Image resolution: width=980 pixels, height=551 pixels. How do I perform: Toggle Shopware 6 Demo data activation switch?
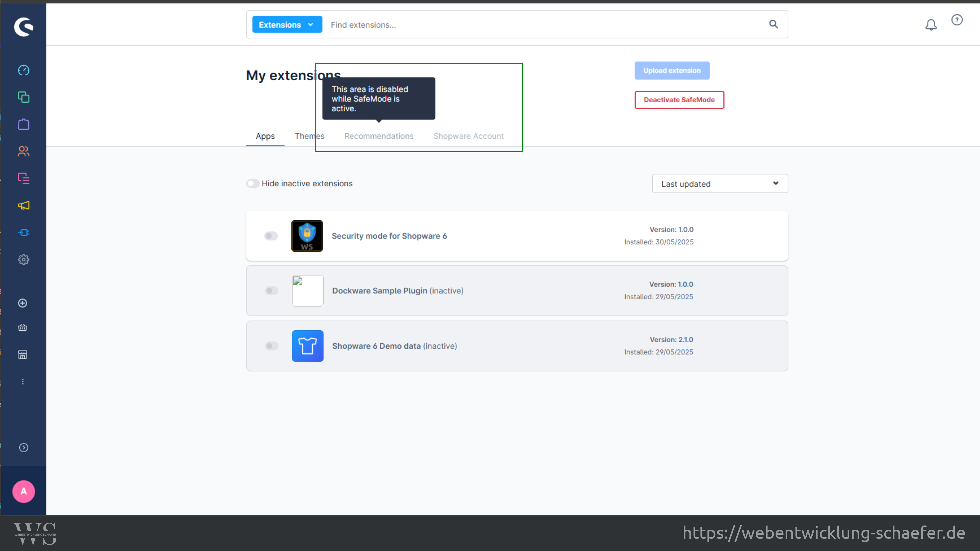point(271,346)
